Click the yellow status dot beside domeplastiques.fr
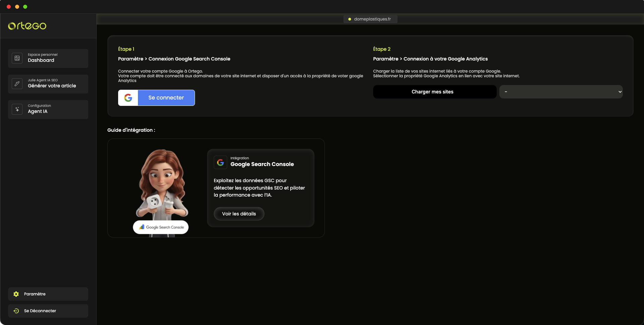The height and width of the screenshot is (325, 644). [x=350, y=19]
